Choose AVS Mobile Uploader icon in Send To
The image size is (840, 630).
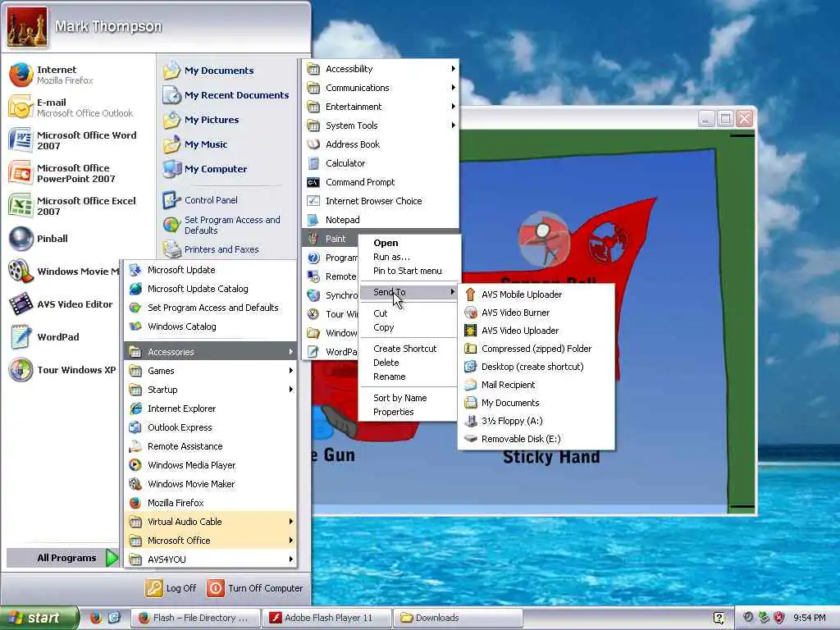tap(470, 294)
